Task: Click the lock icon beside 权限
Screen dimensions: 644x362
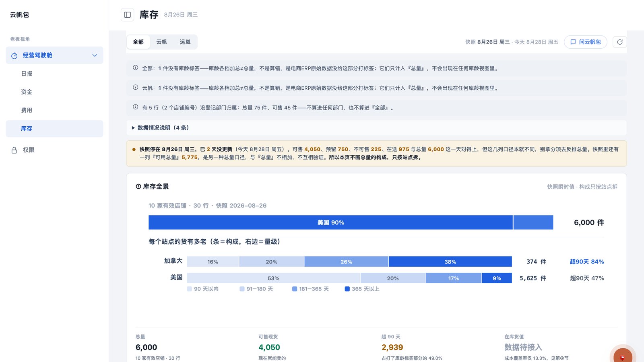Action: 14,150
